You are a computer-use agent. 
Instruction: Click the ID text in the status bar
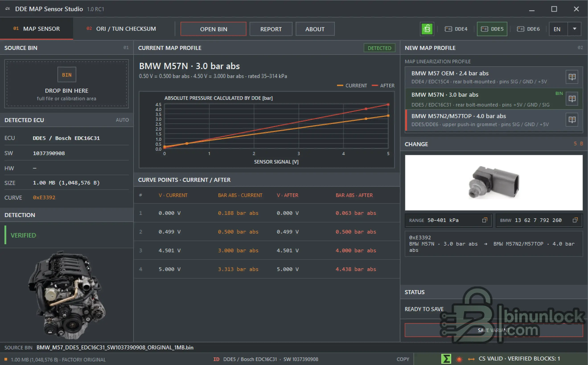216,359
